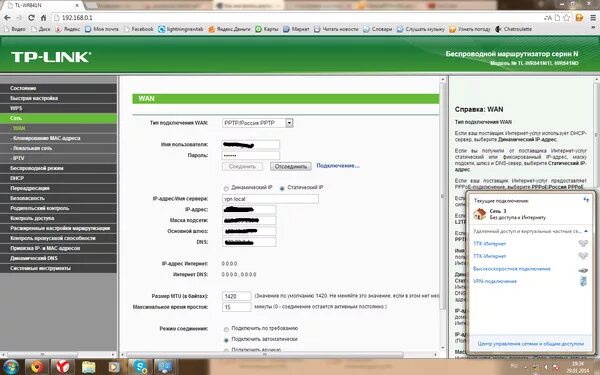The image size is (600, 375).
Task: Click the idle time field showing 15
Action: [x=236, y=307]
